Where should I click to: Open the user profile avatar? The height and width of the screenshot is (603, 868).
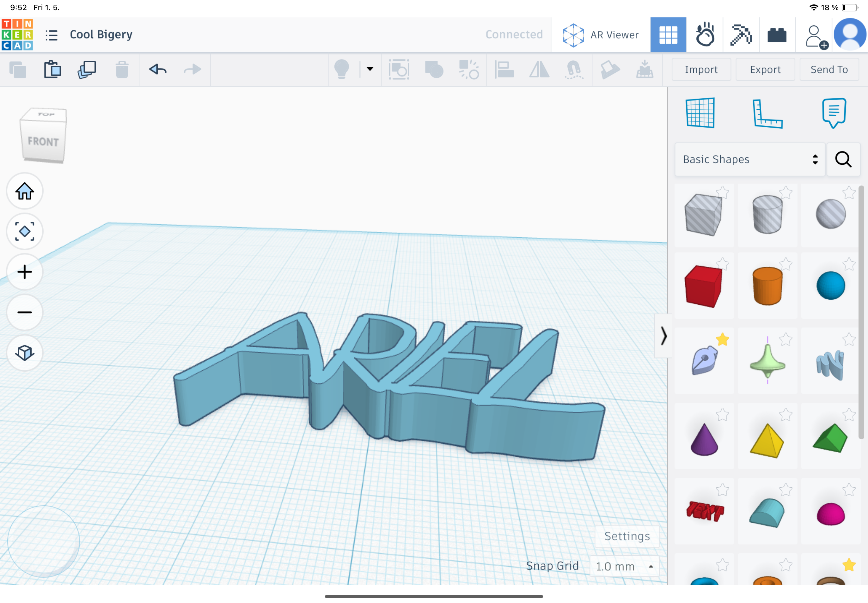[x=850, y=34]
